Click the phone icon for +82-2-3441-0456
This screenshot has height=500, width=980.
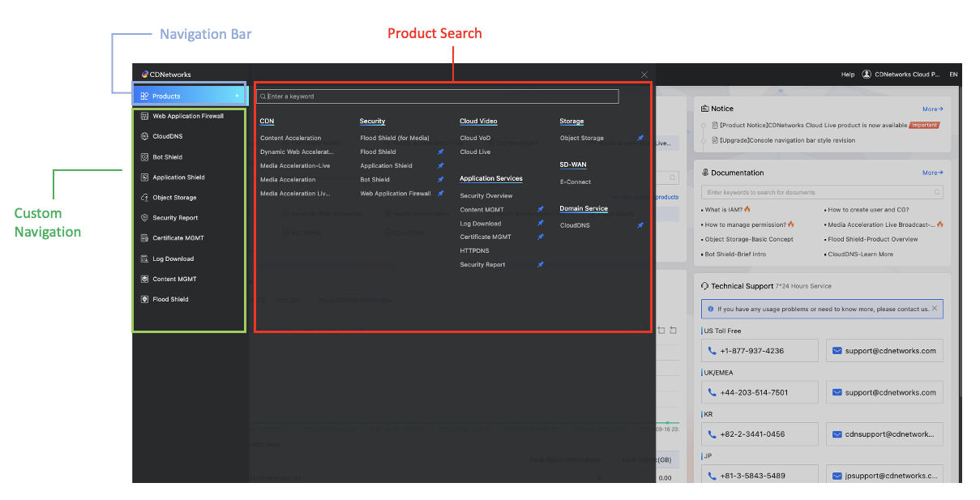pyautogui.click(x=712, y=434)
